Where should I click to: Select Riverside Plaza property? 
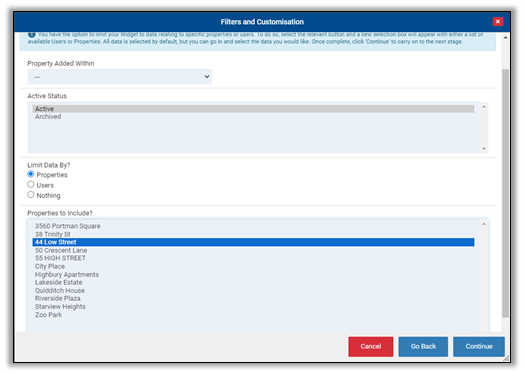click(253, 298)
